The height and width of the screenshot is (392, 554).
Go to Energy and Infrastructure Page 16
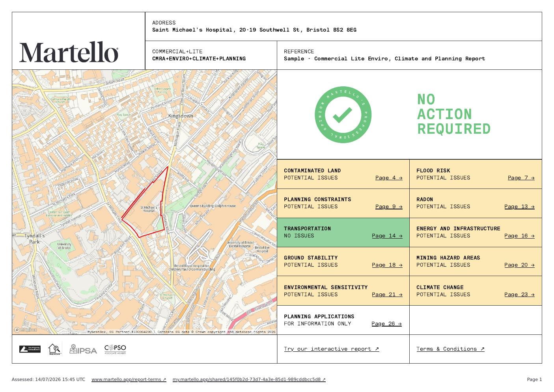[x=519, y=236]
